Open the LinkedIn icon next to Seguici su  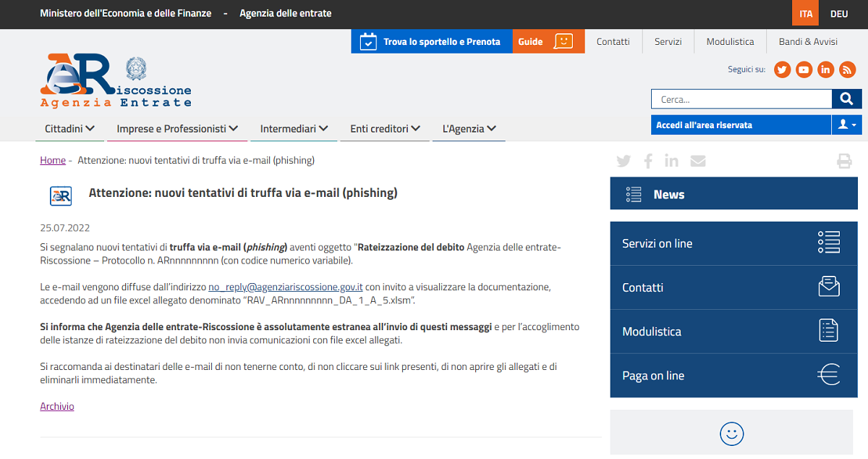point(825,70)
